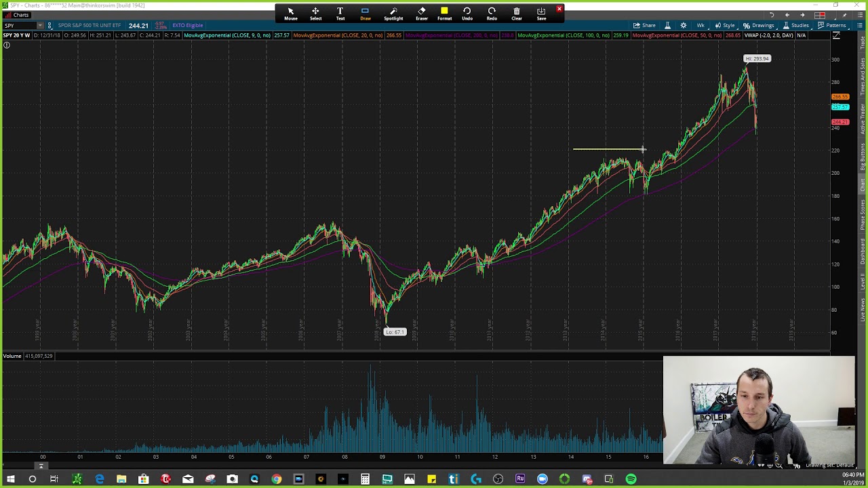Activate the Draw tool
Image resolution: width=868 pixels, height=488 pixels.
point(365,13)
